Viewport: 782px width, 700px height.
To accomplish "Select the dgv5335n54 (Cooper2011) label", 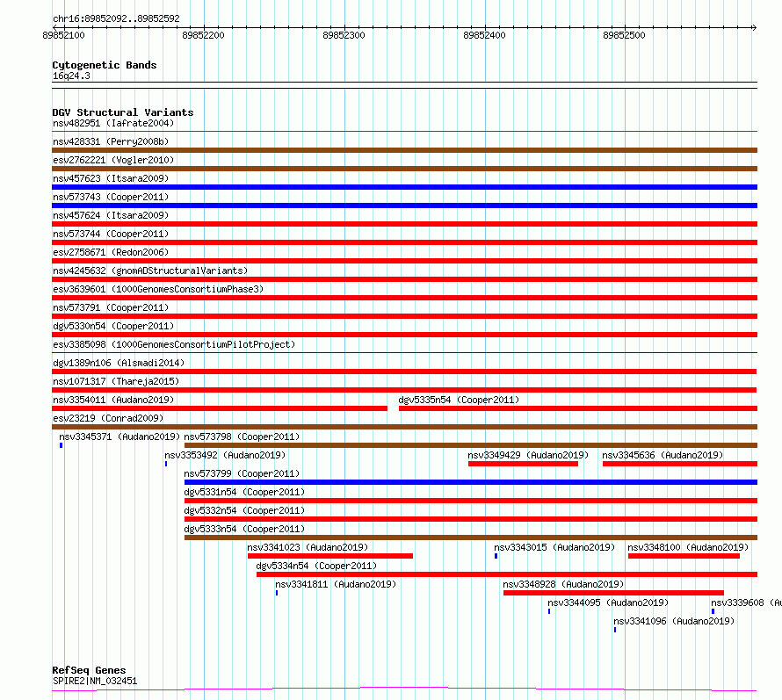I will coord(459,400).
